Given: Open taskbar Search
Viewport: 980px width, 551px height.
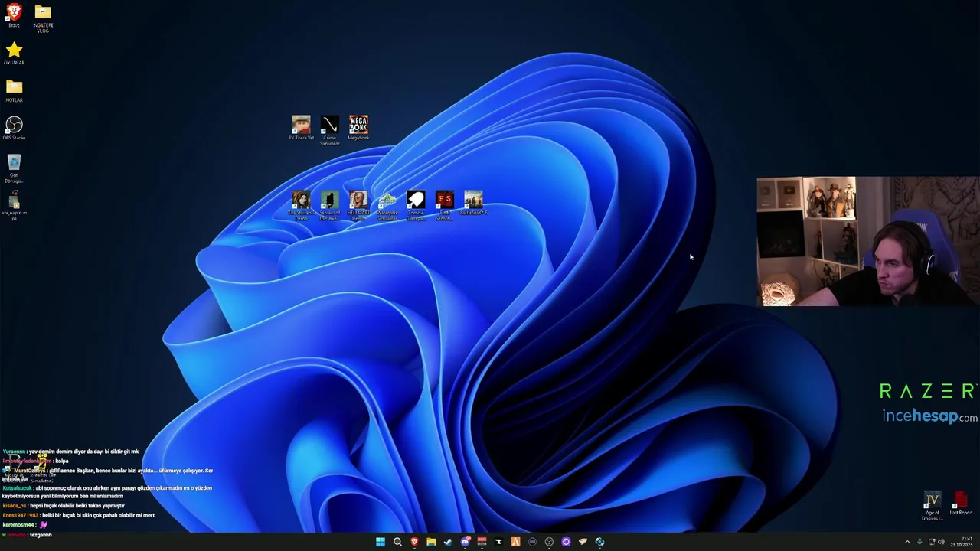Looking at the screenshot, I should point(397,542).
